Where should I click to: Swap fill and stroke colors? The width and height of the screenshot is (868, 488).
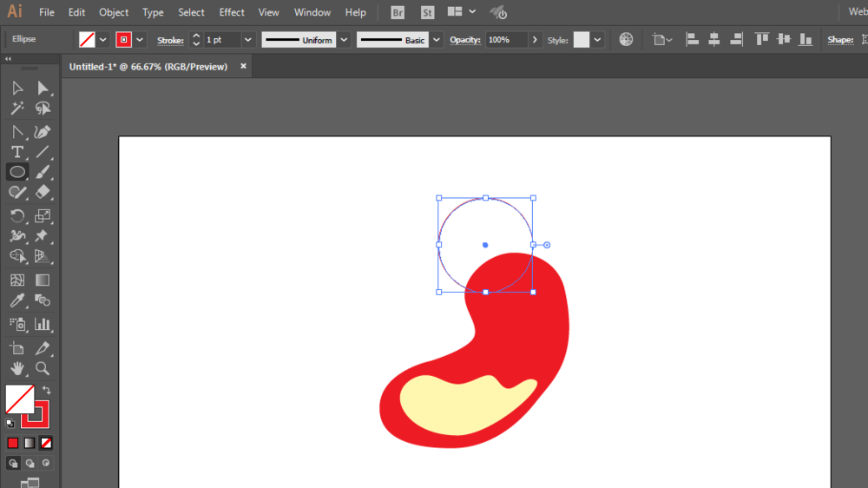(47, 390)
